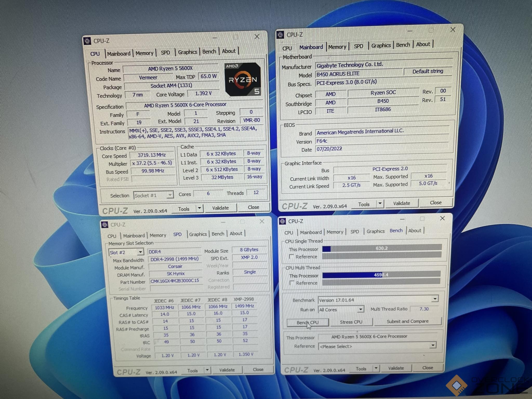Image resolution: width=532 pixels, height=399 pixels.
Task: Minimize the Bench CPU-Z window
Action: point(402,219)
